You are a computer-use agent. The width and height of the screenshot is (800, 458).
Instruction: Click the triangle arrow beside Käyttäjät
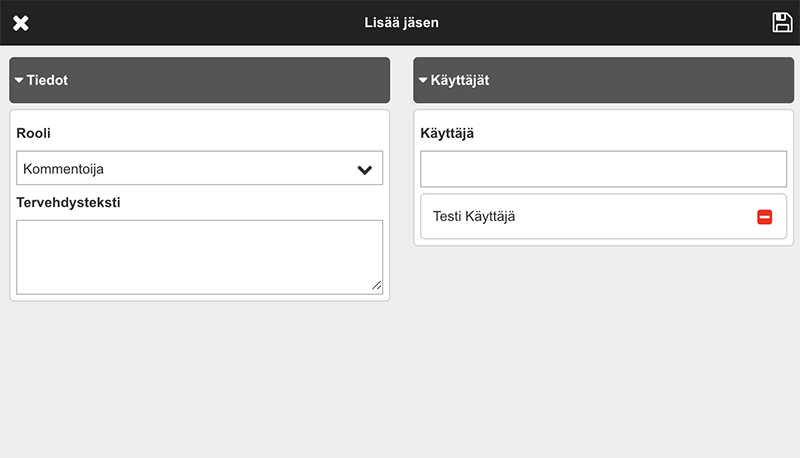point(423,80)
